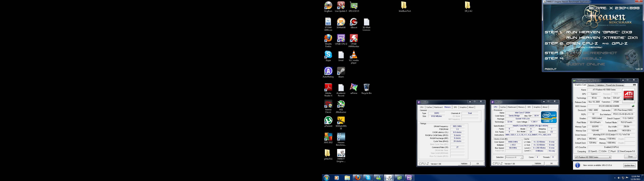Click the ATI Radeon logo in GPU-Z
The image size is (644, 181).
tap(628, 96)
